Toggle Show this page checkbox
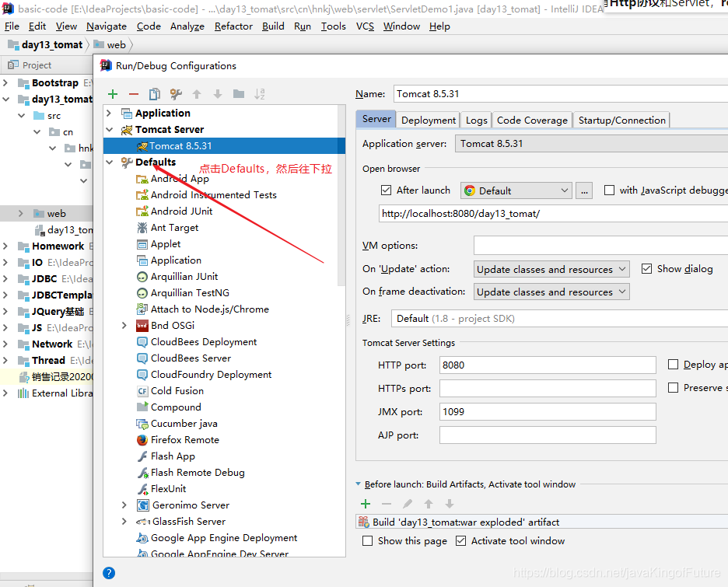Screen dimensions: 728x587 [367, 541]
